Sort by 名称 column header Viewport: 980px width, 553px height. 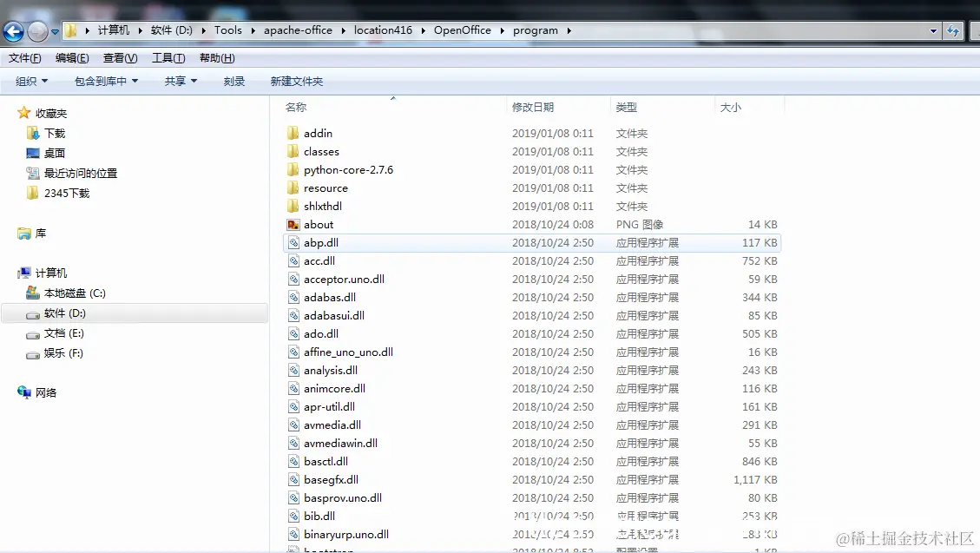(x=296, y=108)
